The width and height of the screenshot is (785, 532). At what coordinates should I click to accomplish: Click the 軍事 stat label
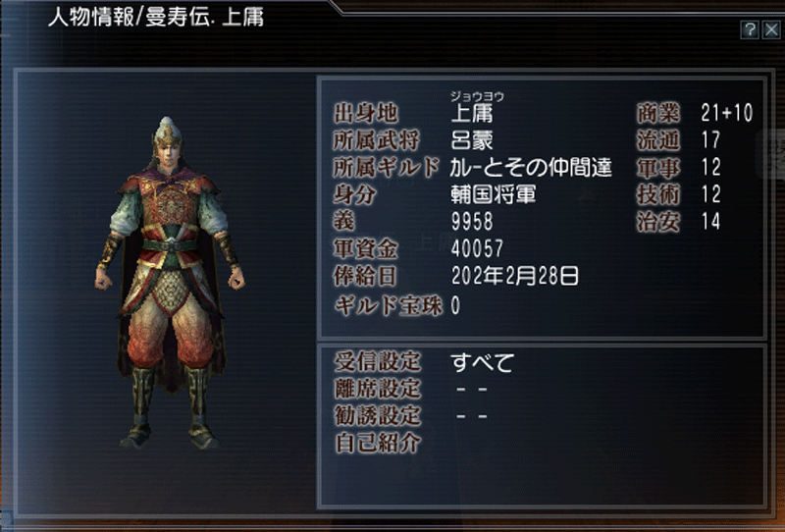pyautogui.click(x=658, y=168)
